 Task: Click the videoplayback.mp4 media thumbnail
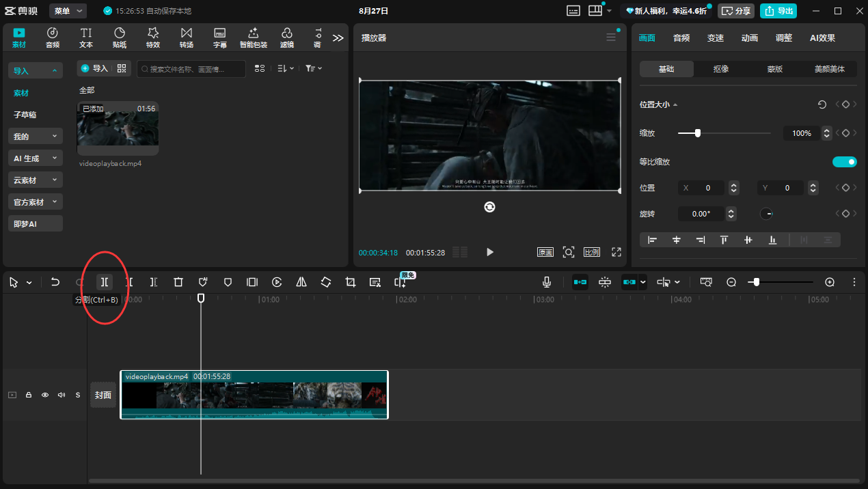click(x=118, y=128)
